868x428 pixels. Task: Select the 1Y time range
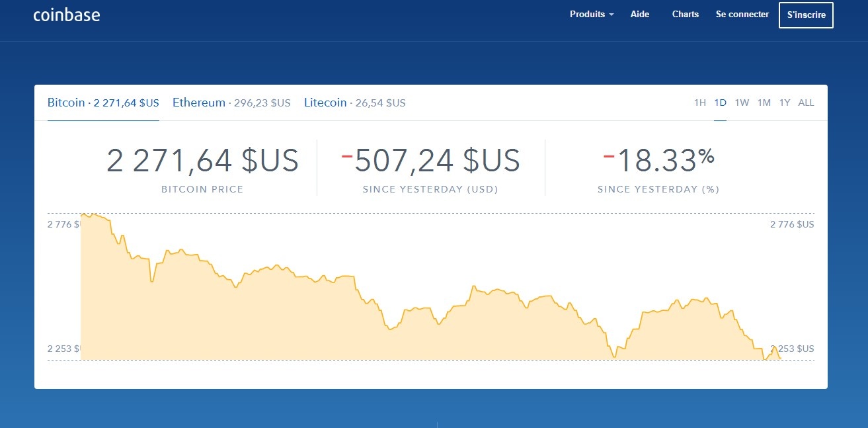[x=785, y=103]
